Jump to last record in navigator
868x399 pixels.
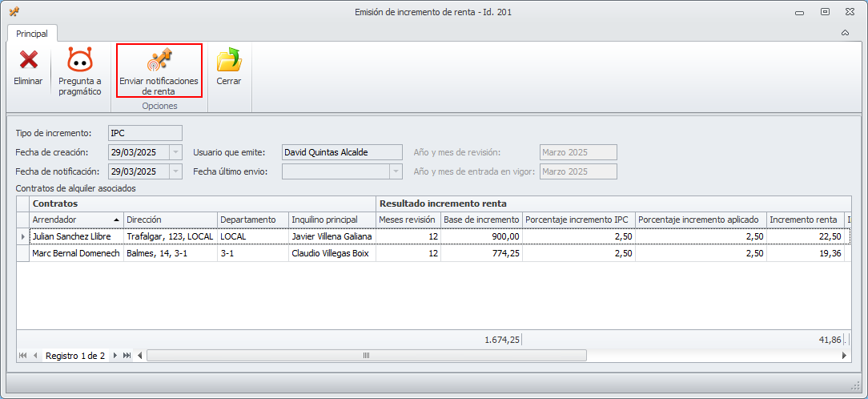pyautogui.click(x=127, y=355)
